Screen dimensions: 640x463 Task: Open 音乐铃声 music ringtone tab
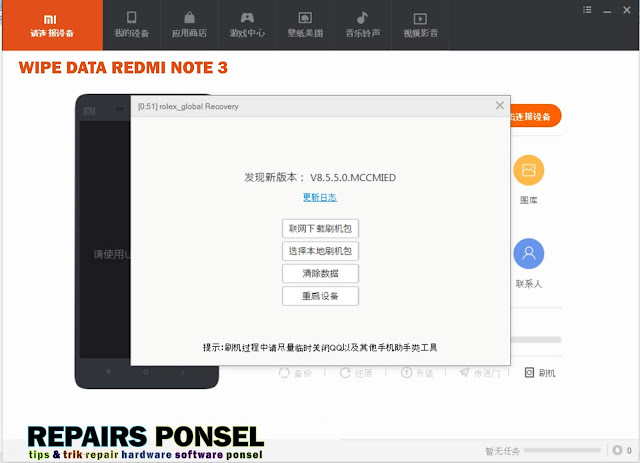pyautogui.click(x=363, y=25)
